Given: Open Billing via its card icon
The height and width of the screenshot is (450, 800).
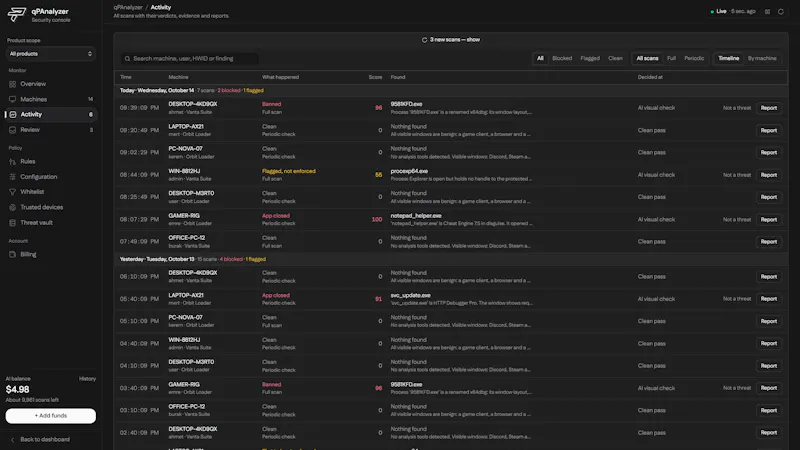Looking at the screenshot, I should click(12, 254).
